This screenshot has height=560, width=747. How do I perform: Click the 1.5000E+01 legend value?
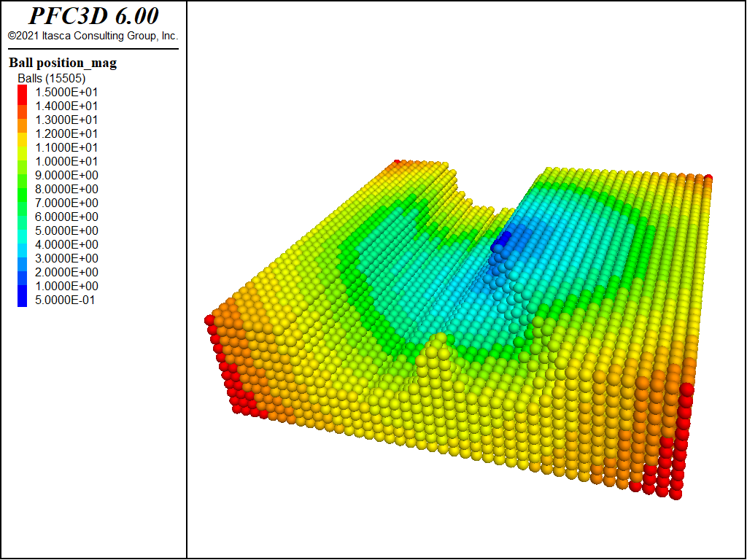pos(66,92)
